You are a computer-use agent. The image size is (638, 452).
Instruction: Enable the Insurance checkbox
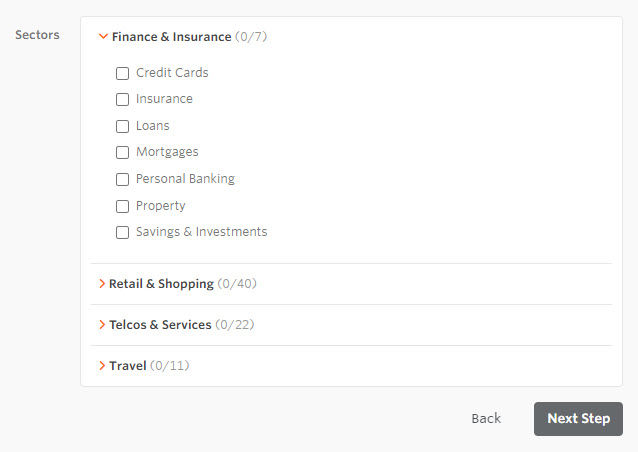(x=123, y=99)
